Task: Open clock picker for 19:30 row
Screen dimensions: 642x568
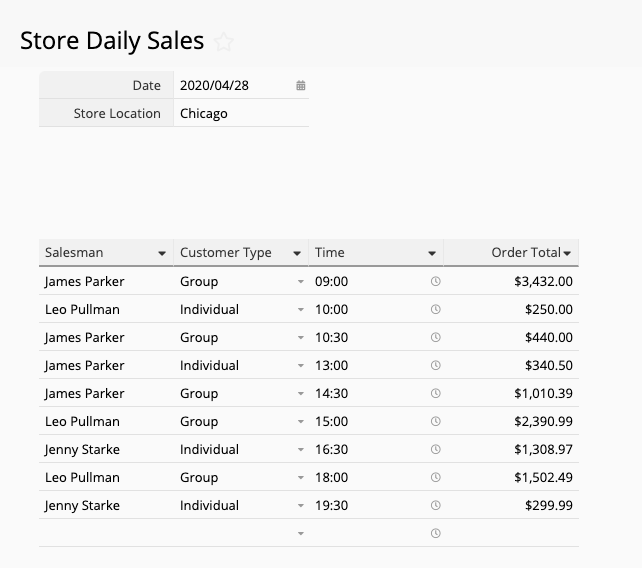Action: pyautogui.click(x=436, y=505)
